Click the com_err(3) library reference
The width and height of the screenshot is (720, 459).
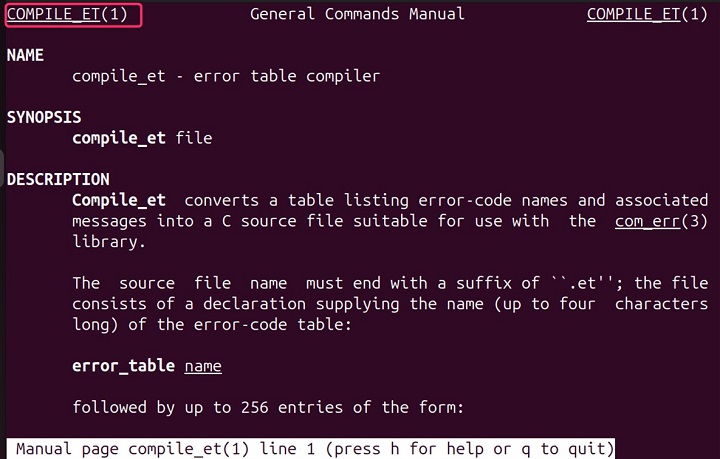tap(661, 221)
